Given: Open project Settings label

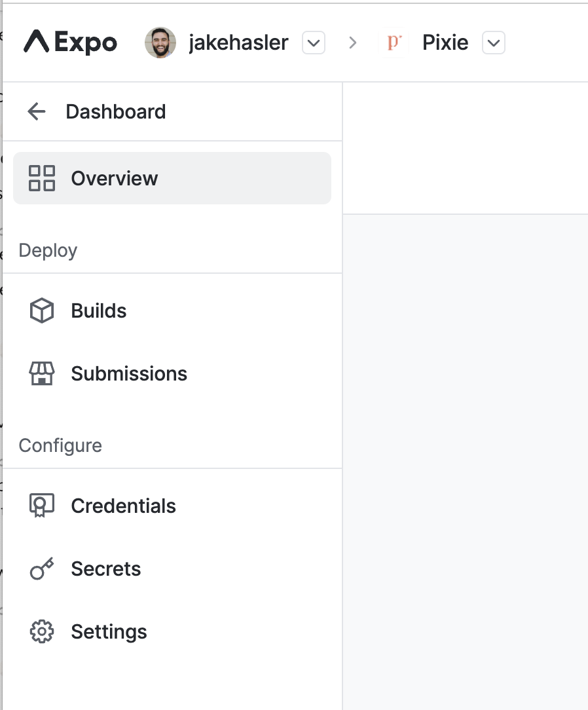Looking at the screenshot, I should (109, 631).
